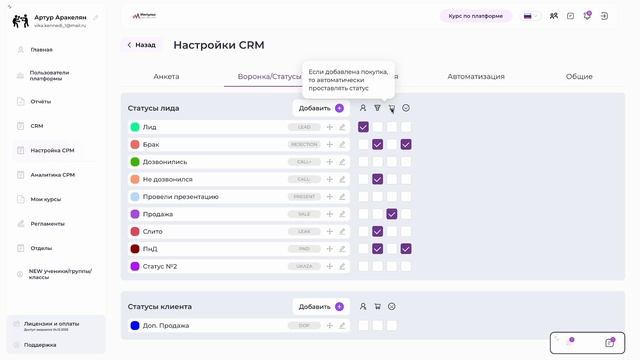Click the cart icon in client statuses header
640x360 pixels.
click(378, 307)
